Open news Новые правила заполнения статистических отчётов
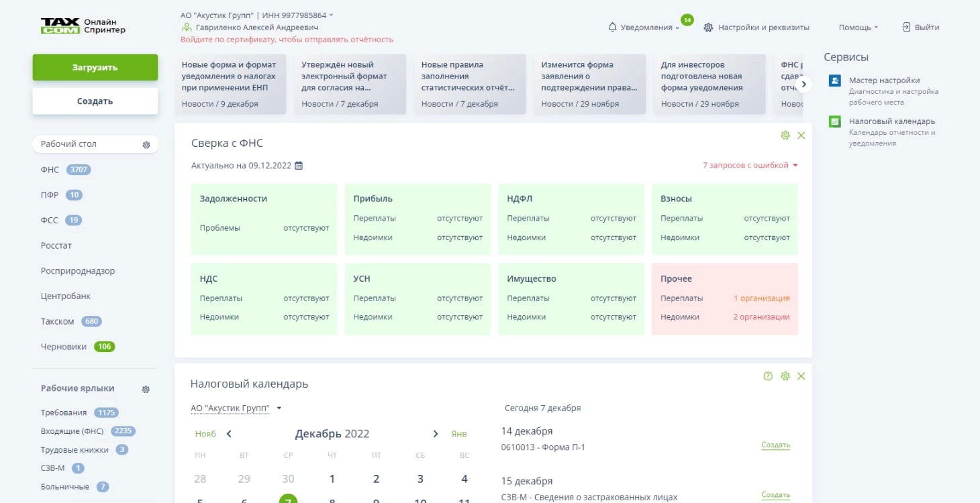Image resolution: width=980 pixels, height=503 pixels. click(x=470, y=84)
